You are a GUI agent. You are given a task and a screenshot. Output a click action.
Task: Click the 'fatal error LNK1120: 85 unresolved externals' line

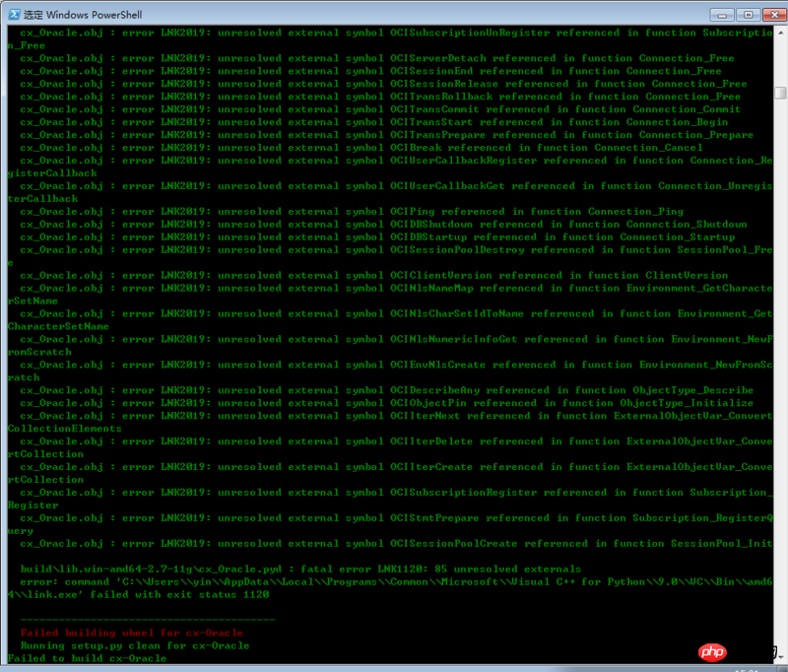point(300,569)
